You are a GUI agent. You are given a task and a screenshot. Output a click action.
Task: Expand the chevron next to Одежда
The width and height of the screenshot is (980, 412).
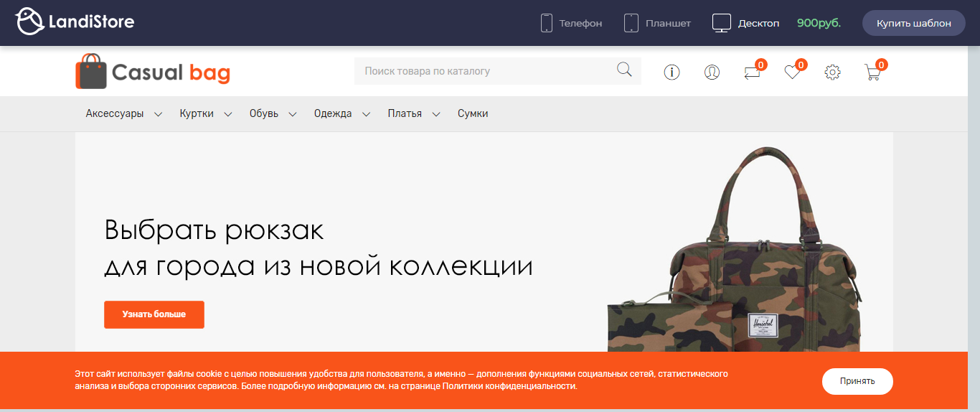(366, 114)
